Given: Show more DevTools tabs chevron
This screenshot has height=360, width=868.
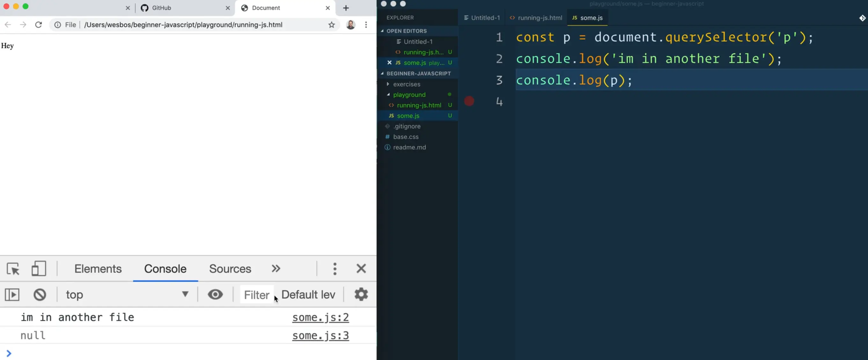Looking at the screenshot, I should tap(276, 269).
